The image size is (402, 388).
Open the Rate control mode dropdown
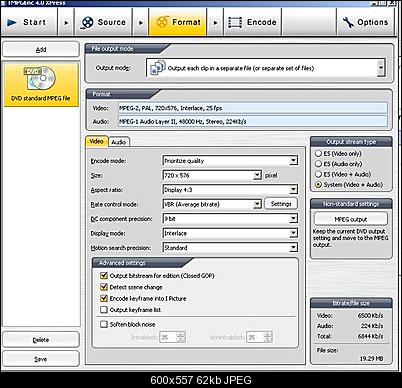(257, 204)
